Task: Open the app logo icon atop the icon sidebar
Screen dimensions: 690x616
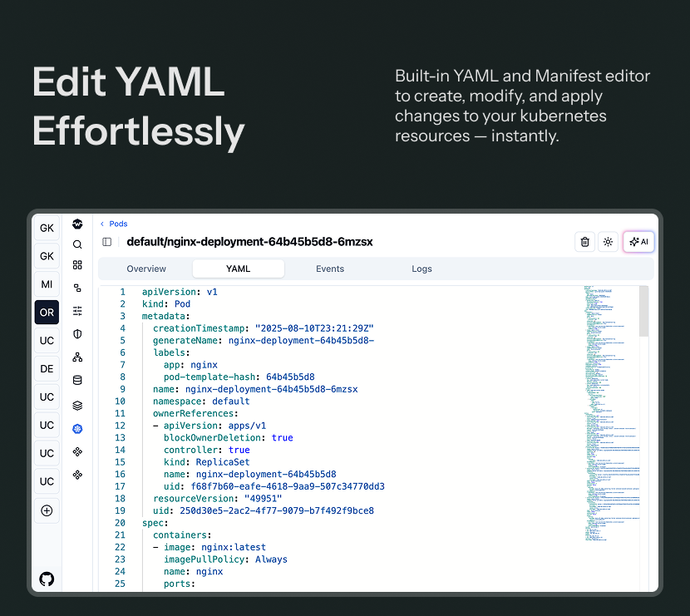Action: click(77, 224)
